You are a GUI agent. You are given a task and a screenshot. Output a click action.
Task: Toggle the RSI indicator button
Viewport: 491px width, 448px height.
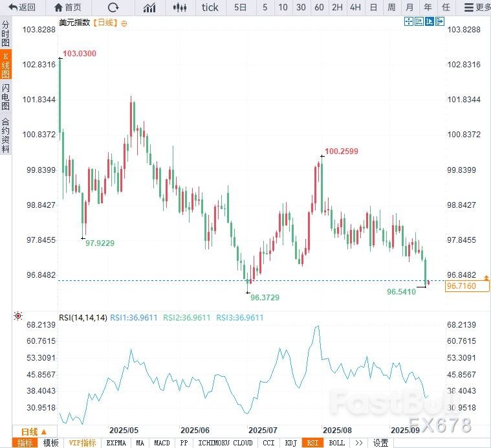[313, 443]
